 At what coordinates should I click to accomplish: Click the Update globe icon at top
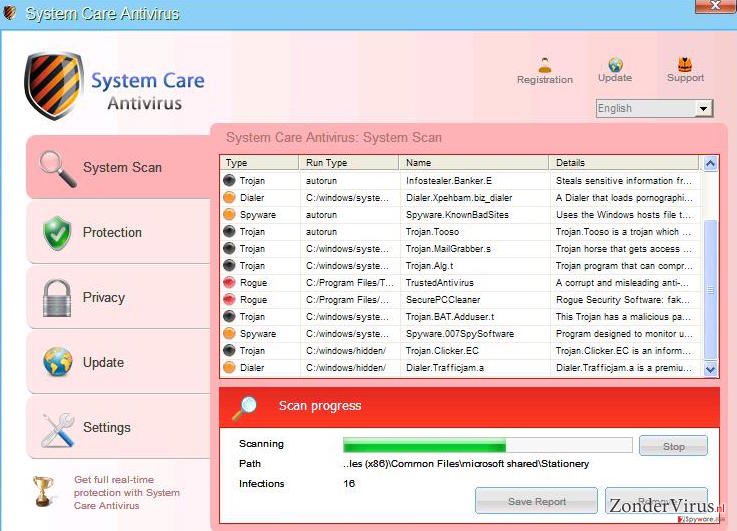coord(615,64)
